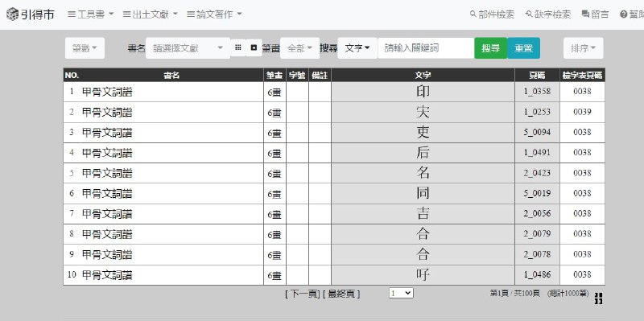Click page code 1_0253

(x=537, y=112)
